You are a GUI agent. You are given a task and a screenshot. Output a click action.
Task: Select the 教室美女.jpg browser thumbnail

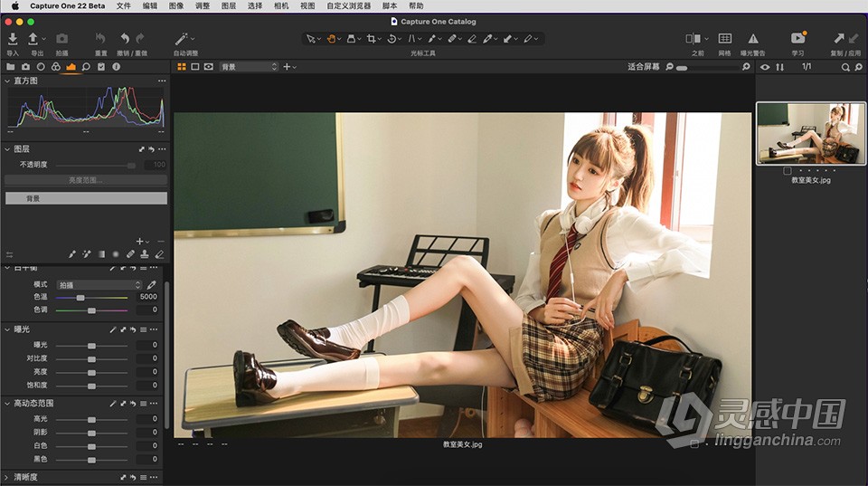click(x=810, y=134)
